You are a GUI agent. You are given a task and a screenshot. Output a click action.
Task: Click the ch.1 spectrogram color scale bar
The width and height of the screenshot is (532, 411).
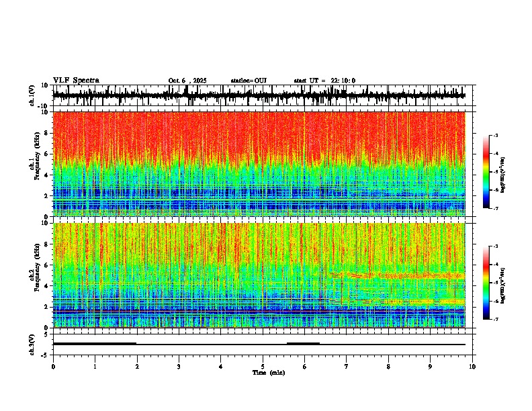pyautogui.click(x=486, y=172)
